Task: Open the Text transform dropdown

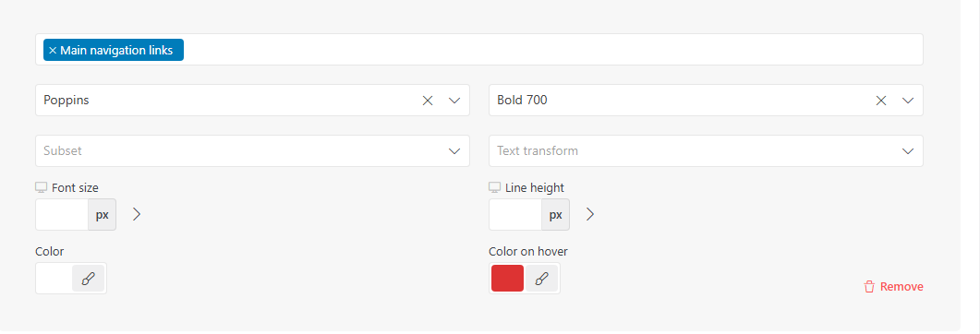Action: (x=706, y=151)
